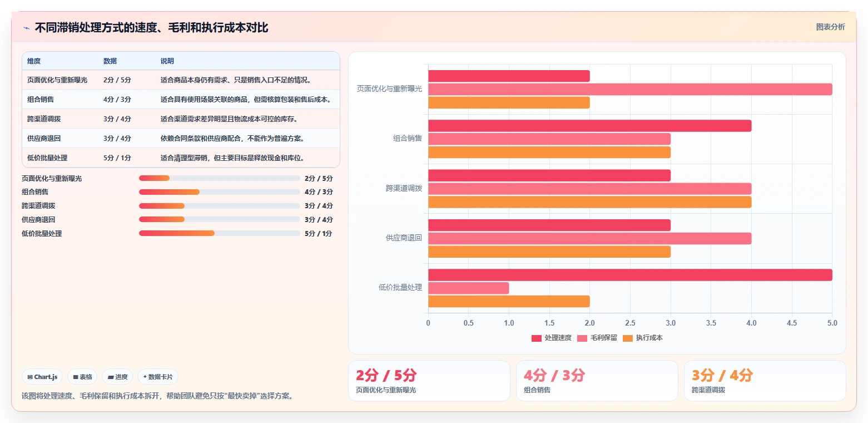Click 页面优化与重新曝光 label on chart axis
The width and height of the screenshot is (868, 423).
(390, 89)
